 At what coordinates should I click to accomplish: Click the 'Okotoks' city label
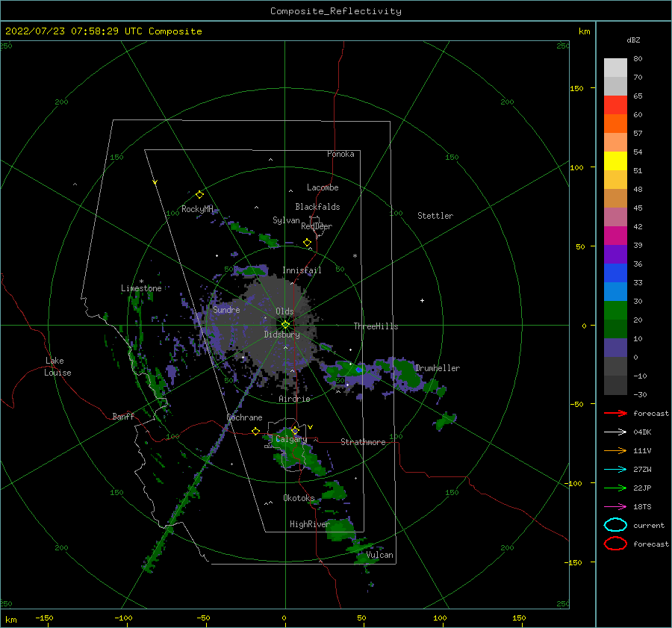click(x=299, y=497)
